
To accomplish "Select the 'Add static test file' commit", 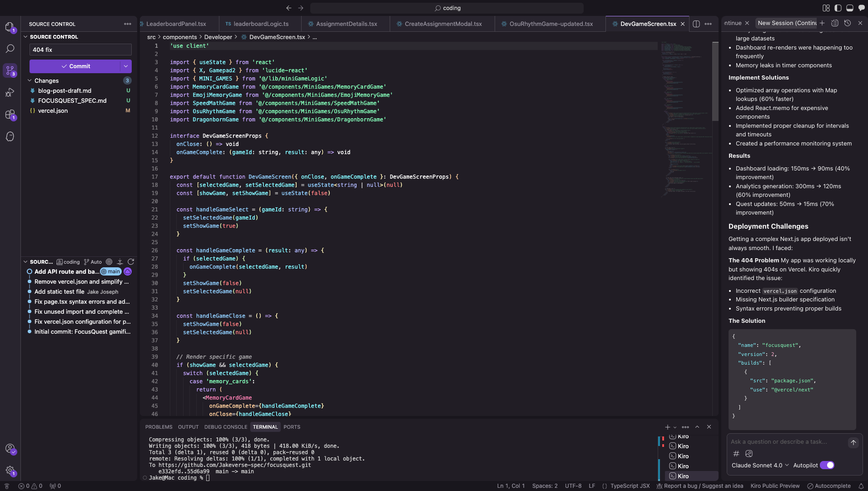I will 80,292.
